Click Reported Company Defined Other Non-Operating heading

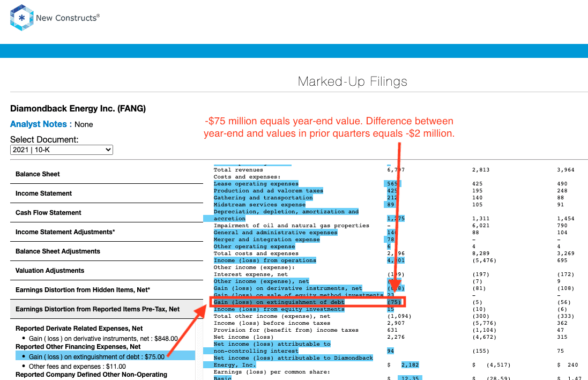click(91, 375)
